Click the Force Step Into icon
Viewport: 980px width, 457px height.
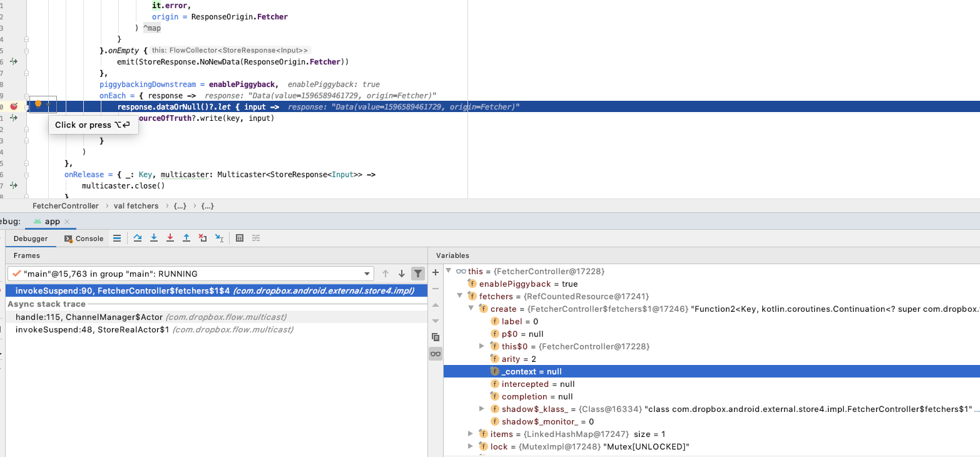tap(169, 238)
